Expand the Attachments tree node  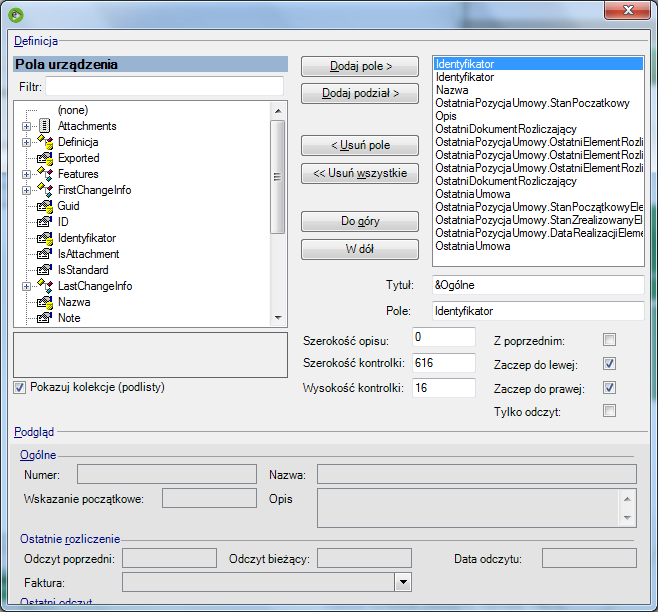(x=26, y=126)
